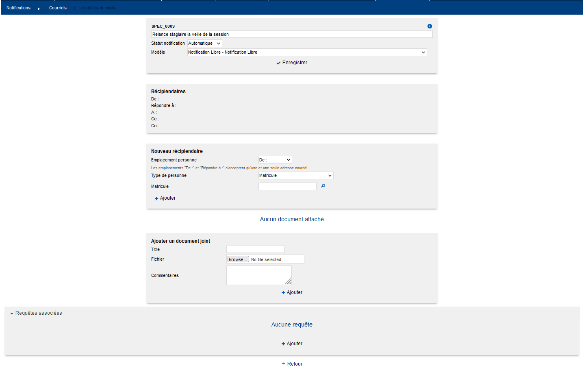The width and height of the screenshot is (588, 368).
Task: Click the Retour back link
Action: pyautogui.click(x=292, y=364)
